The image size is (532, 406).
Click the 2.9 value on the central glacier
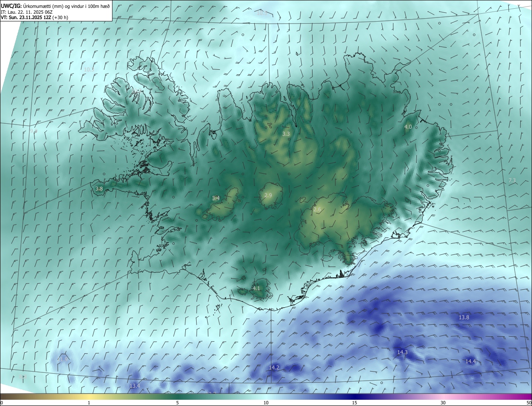(x=268, y=195)
